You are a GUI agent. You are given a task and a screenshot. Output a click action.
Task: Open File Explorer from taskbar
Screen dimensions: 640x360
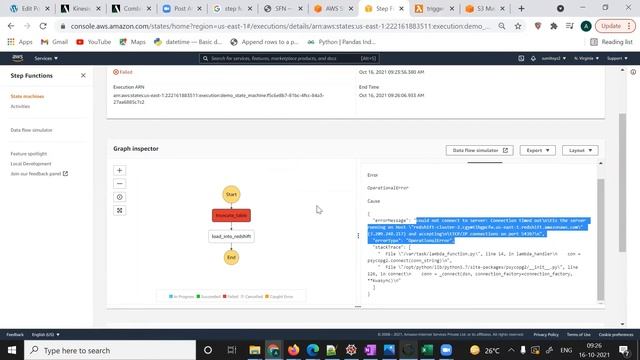pos(255,350)
